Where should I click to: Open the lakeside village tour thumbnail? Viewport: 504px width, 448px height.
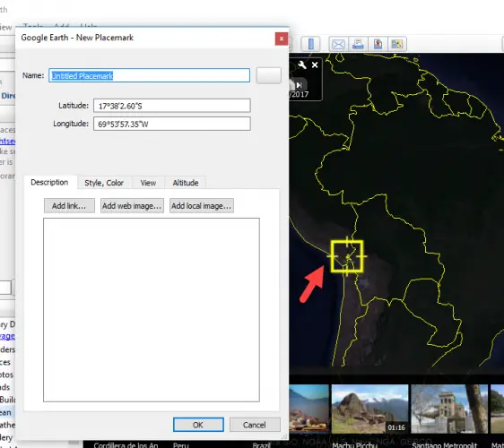click(x=308, y=409)
